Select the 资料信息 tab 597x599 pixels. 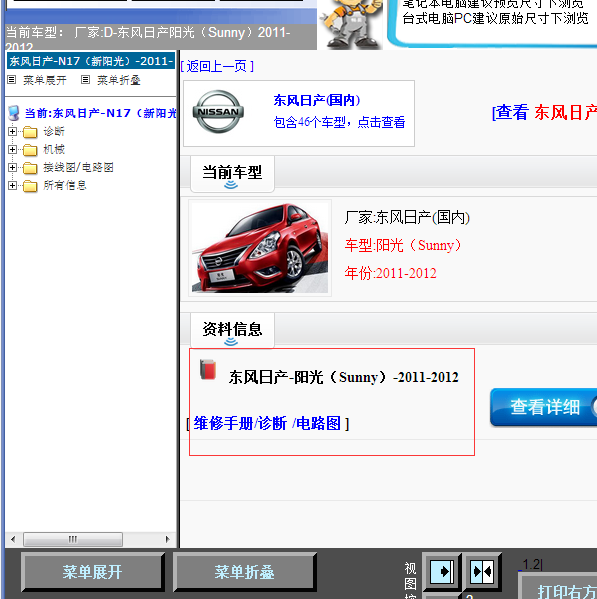click(232, 330)
